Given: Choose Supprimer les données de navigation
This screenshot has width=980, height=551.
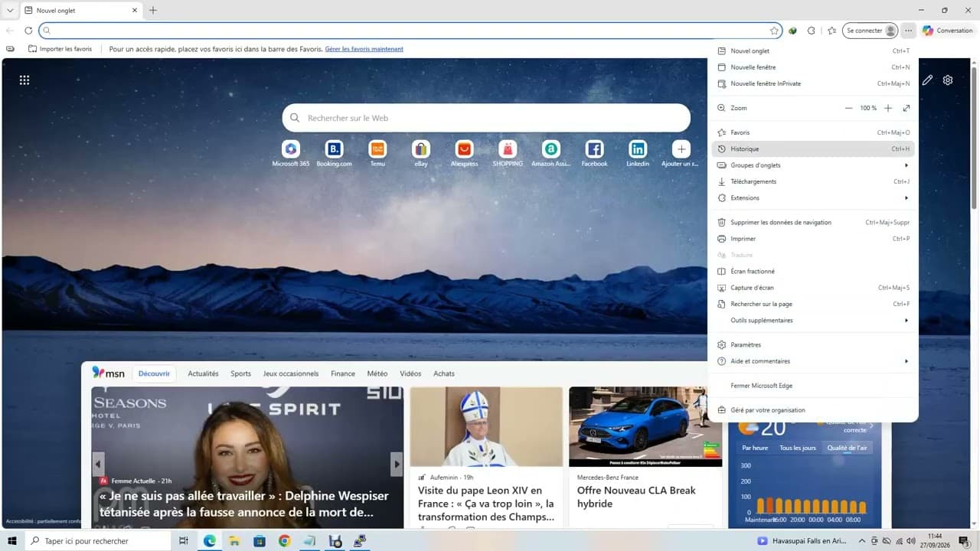Looking at the screenshot, I should pos(813,222).
